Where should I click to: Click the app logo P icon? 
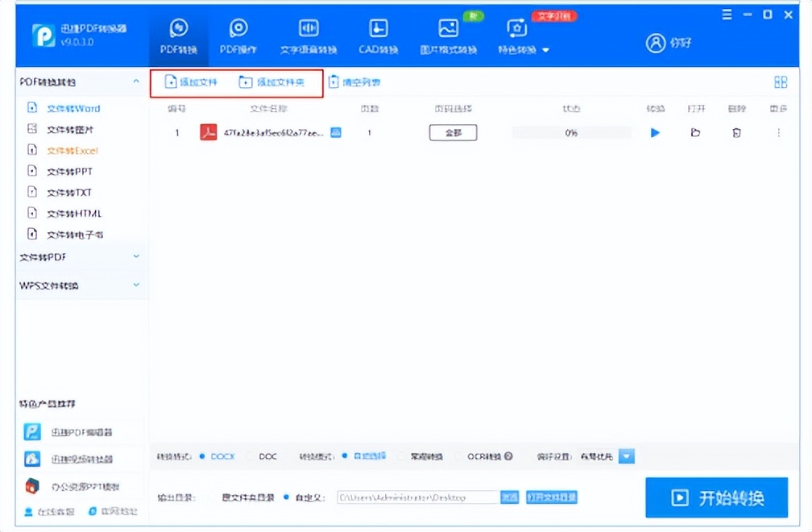(43, 35)
